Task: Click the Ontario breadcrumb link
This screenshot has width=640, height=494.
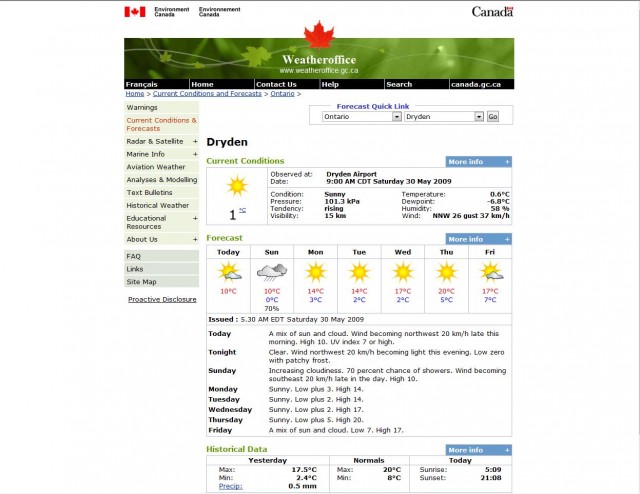Action: [x=282, y=93]
